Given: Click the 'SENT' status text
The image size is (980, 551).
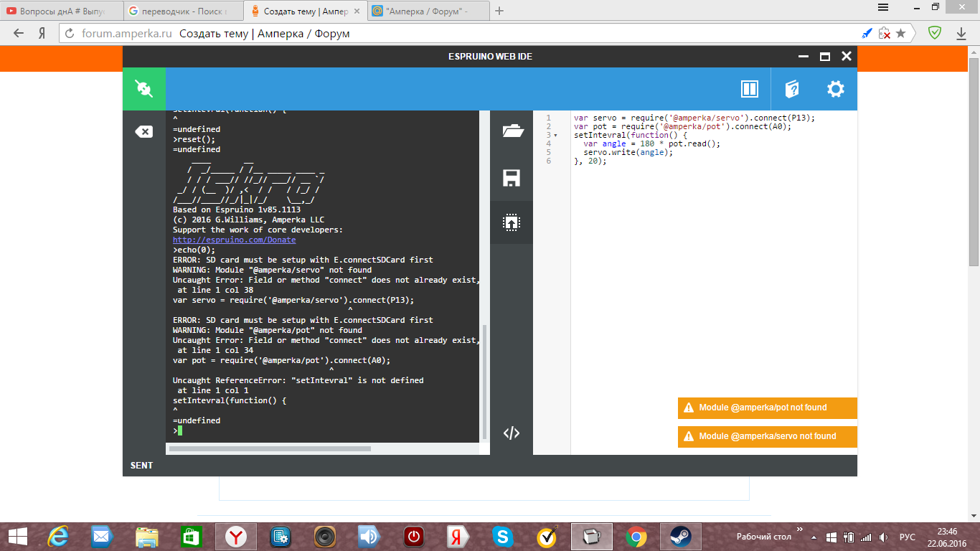Looking at the screenshot, I should [x=141, y=466].
